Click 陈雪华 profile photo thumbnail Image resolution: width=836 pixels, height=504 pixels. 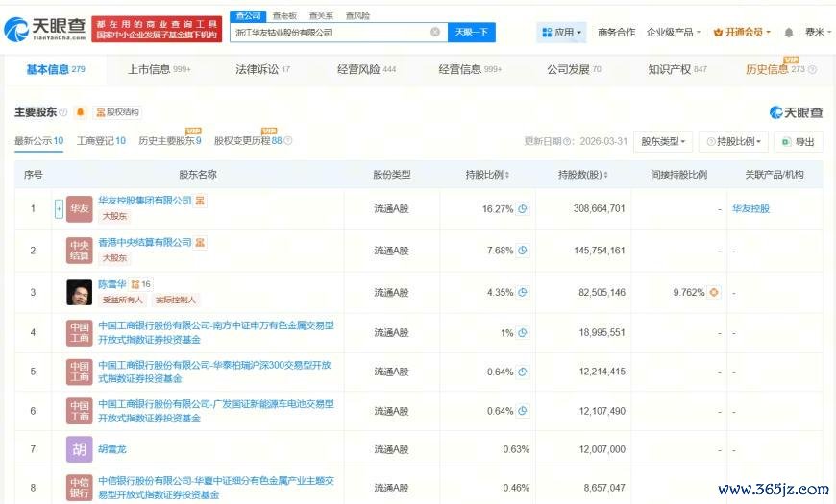click(79, 292)
